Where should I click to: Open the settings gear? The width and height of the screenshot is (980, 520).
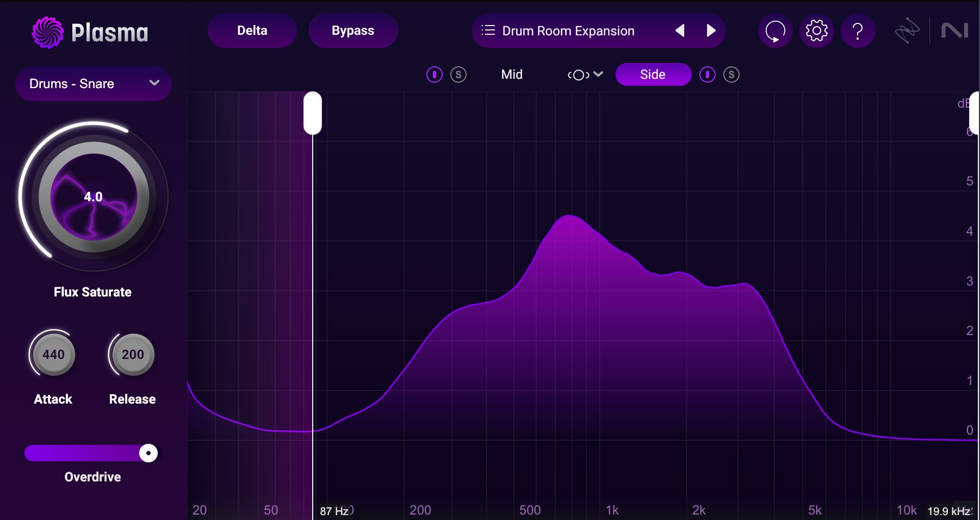point(816,30)
